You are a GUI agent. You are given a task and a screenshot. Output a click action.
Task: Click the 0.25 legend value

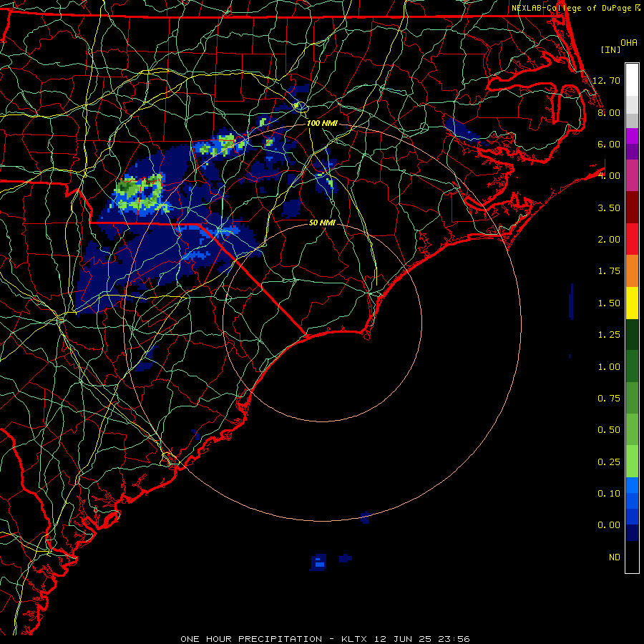pyautogui.click(x=609, y=462)
